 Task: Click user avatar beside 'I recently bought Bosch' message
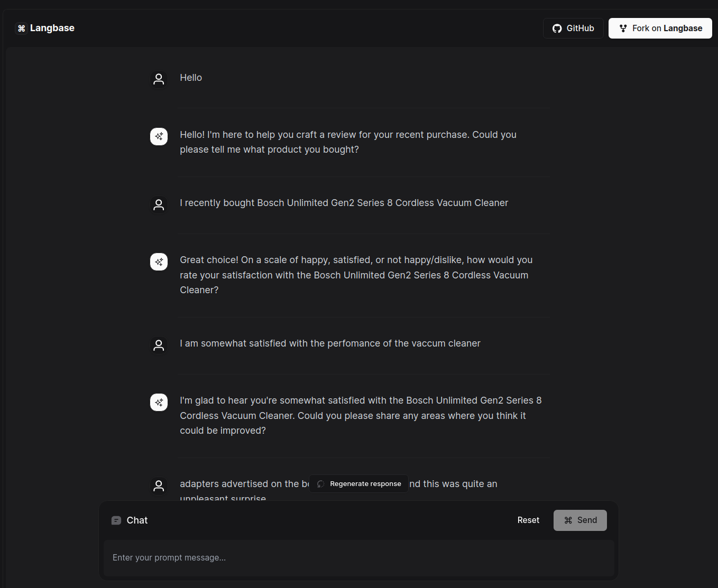(x=159, y=204)
